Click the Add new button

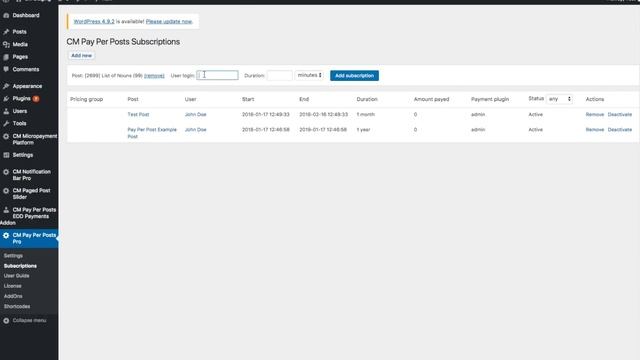click(x=82, y=56)
